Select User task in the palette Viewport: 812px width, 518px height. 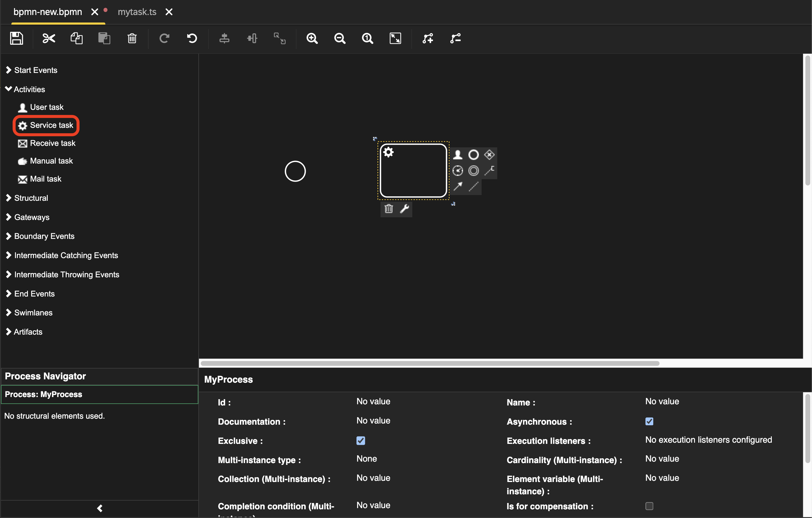pyautogui.click(x=46, y=107)
